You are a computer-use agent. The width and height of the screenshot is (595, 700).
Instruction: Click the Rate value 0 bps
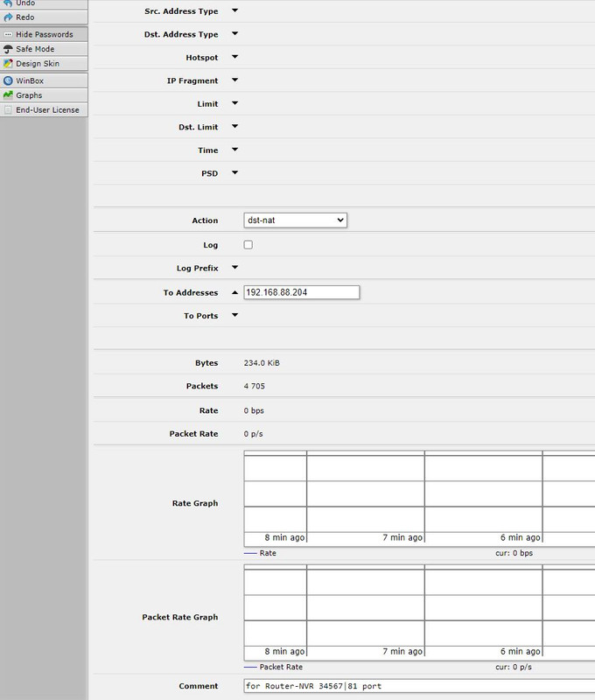coord(254,410)
